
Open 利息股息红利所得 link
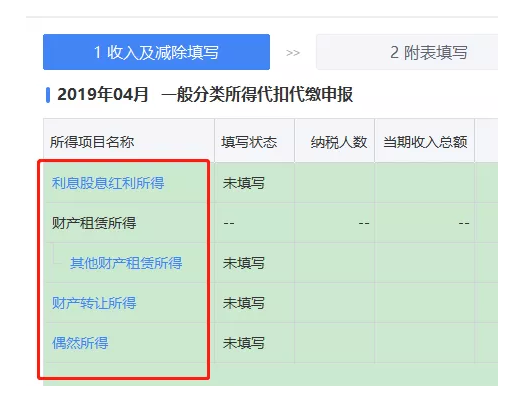108,183
